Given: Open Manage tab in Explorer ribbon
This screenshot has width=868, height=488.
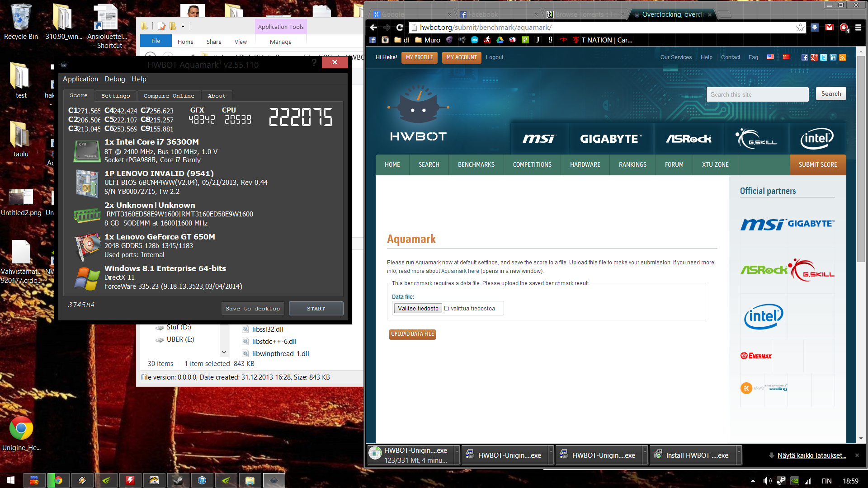Looking at the screenshot, I should click(x=281, y=42).
